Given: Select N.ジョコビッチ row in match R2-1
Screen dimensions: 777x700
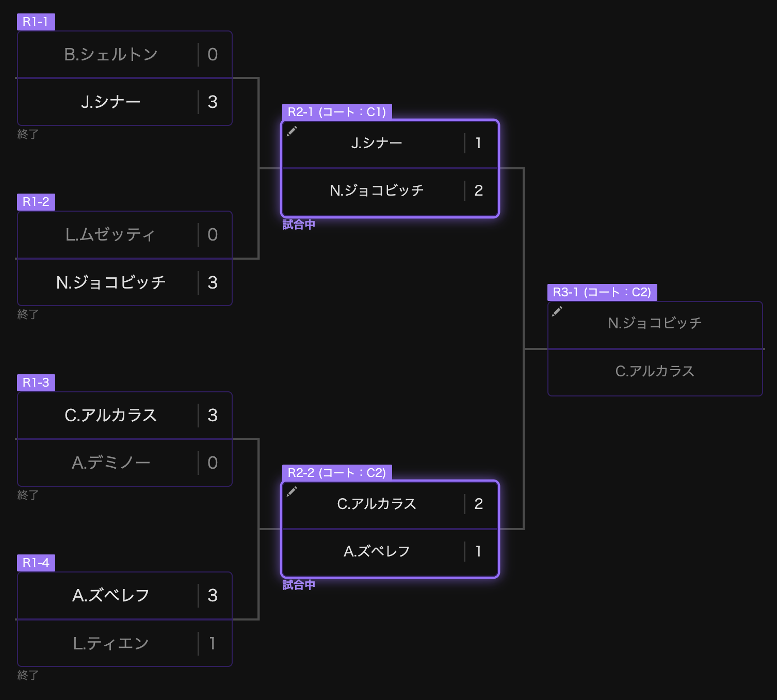Looking at the screenshot, I should [390, 191].
